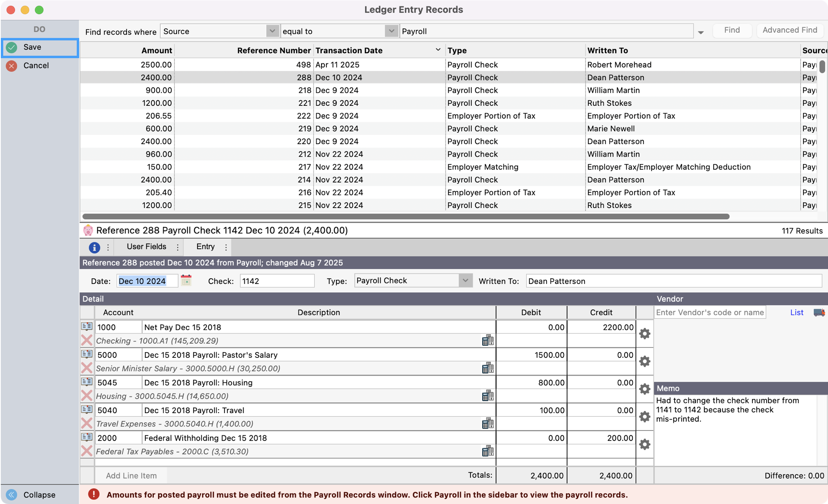
Task: Click the Add Line Item button
Action: (x=131, y=475)
